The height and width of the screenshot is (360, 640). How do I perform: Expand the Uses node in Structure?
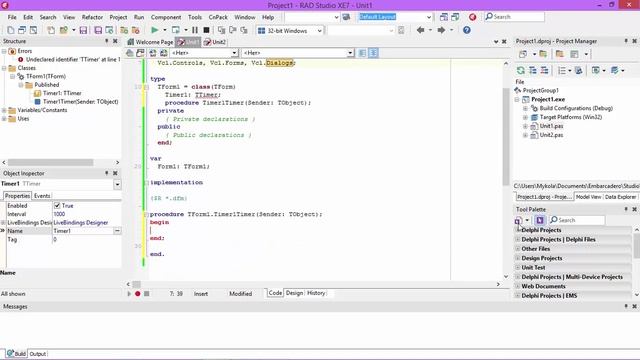(4, 119)
